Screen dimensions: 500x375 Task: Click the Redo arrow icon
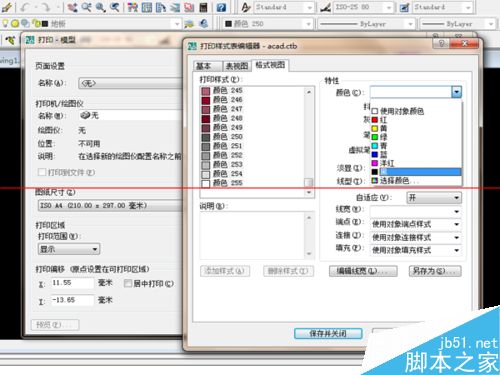pyautogui.click(x=45, y=7)
